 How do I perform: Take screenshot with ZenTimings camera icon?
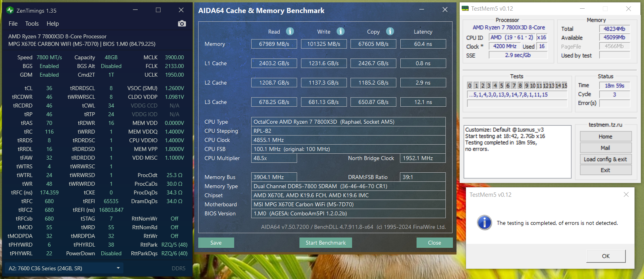[182, 24]
